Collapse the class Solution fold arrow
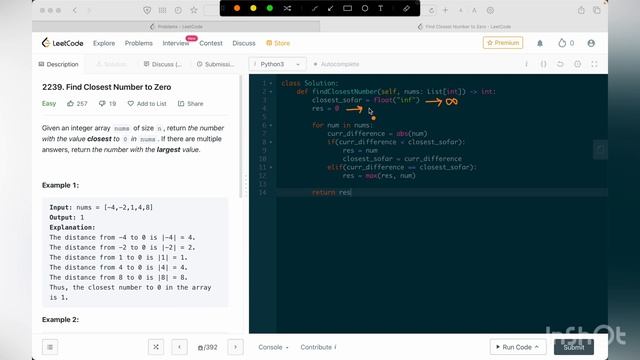640x360 pixels. click(271, 83)
